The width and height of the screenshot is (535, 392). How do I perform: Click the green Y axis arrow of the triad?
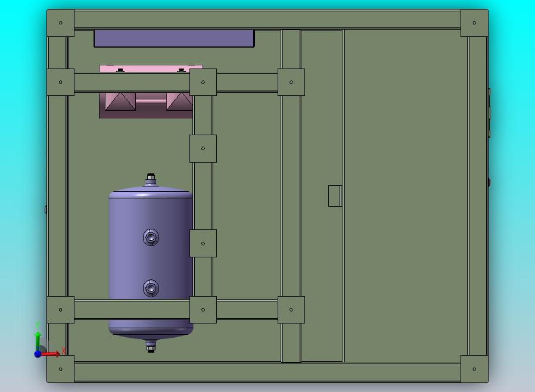[38, 340]
